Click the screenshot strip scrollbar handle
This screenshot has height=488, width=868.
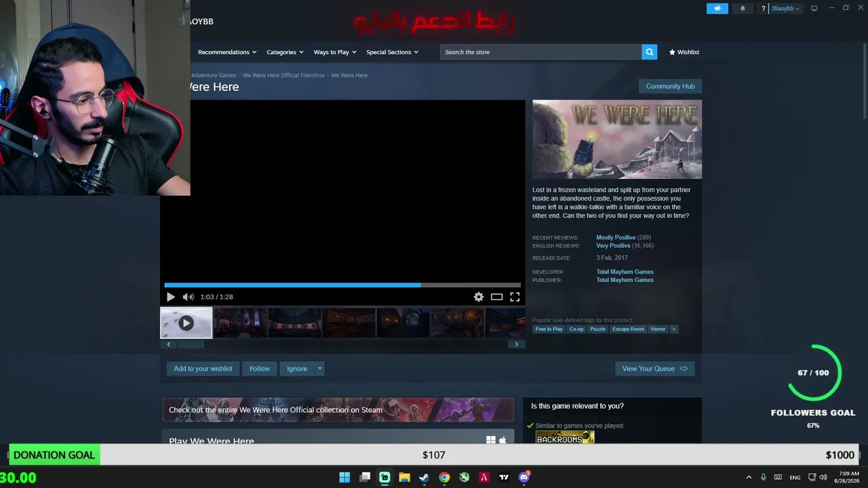191,344
